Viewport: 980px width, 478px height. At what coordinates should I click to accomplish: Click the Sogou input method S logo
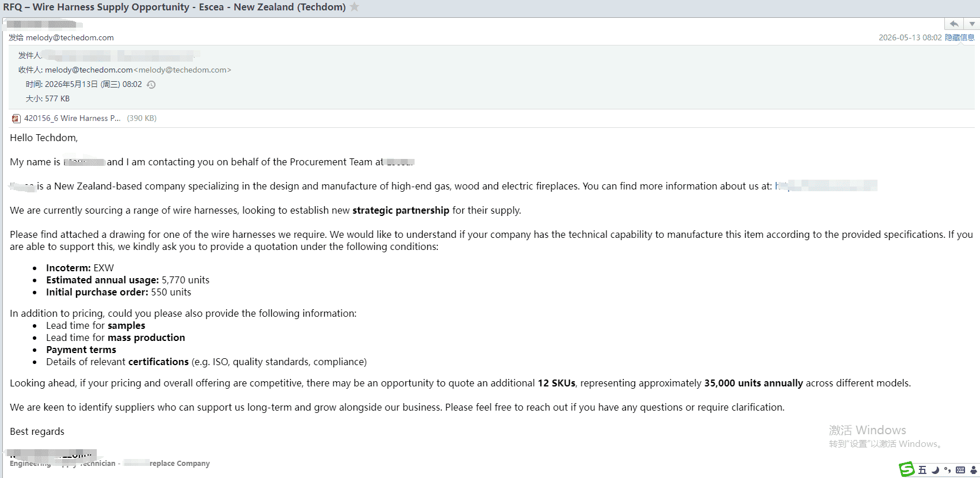[907, 469]
